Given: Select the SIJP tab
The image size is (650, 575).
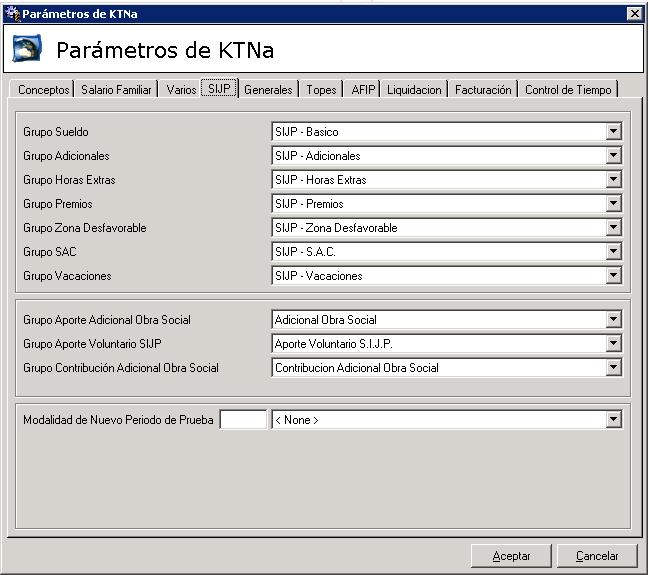Looking at the screenshot, I should [x=219, y=88].
